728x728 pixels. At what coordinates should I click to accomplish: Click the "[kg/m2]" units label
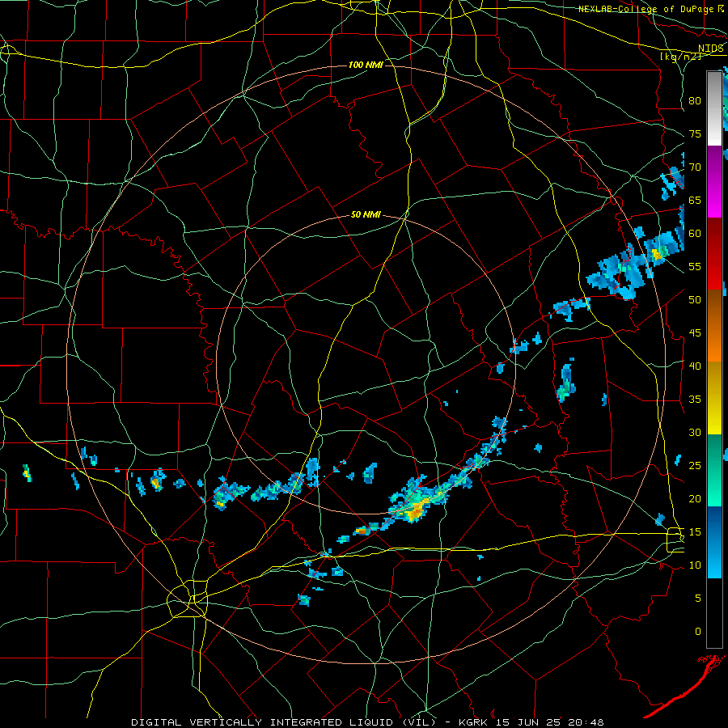[x=680, y=56]
